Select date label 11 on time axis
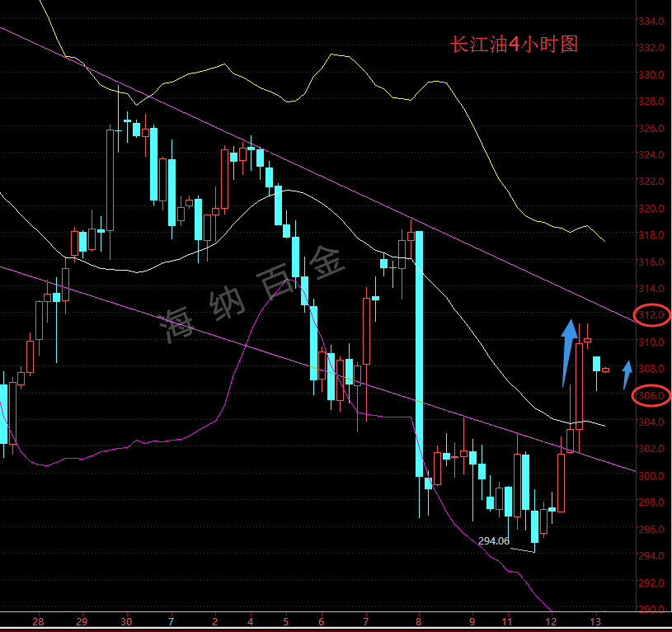The width and height of the screenshot is (672, 632). [508, 621]
